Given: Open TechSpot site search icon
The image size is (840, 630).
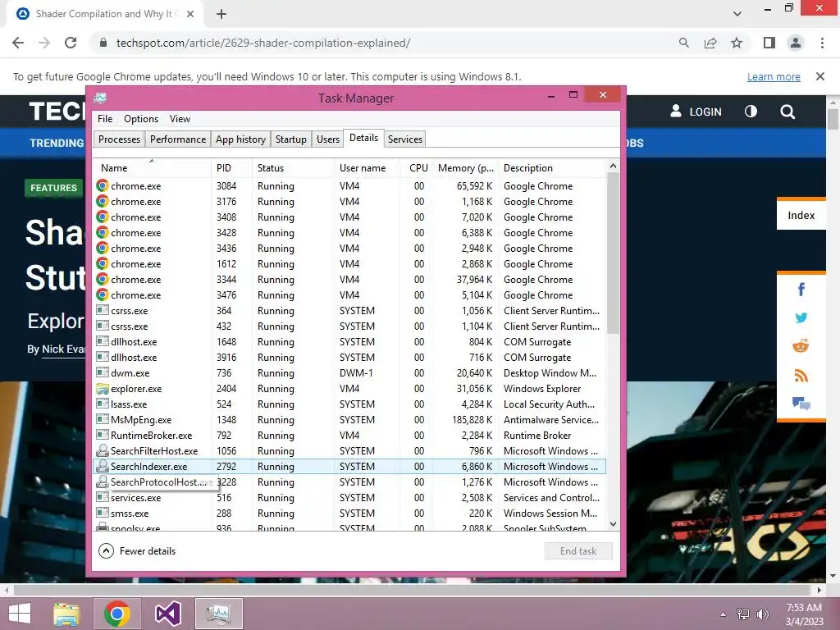Looking at the screenshot, I should (787, 112).
